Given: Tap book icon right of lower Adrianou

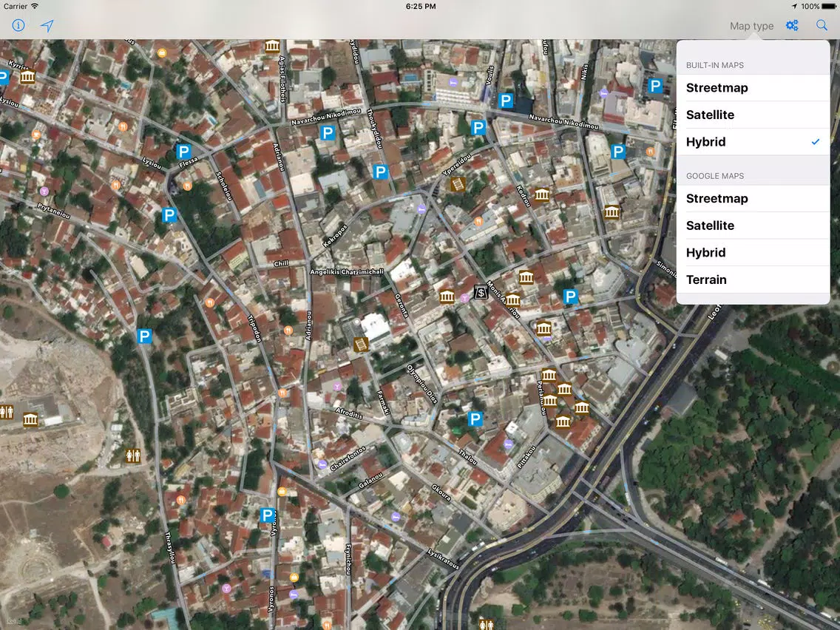Looking at the screenshot, I should click(361, 345).
